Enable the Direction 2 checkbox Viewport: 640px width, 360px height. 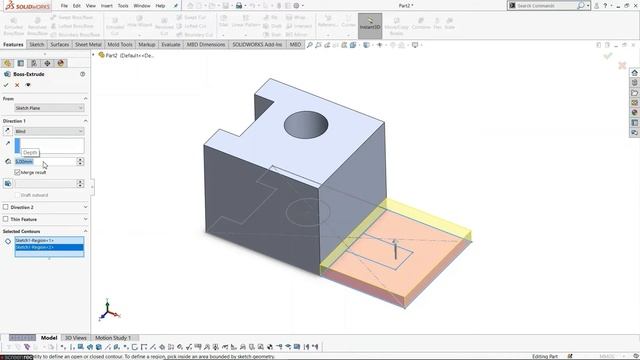point(6,207)
